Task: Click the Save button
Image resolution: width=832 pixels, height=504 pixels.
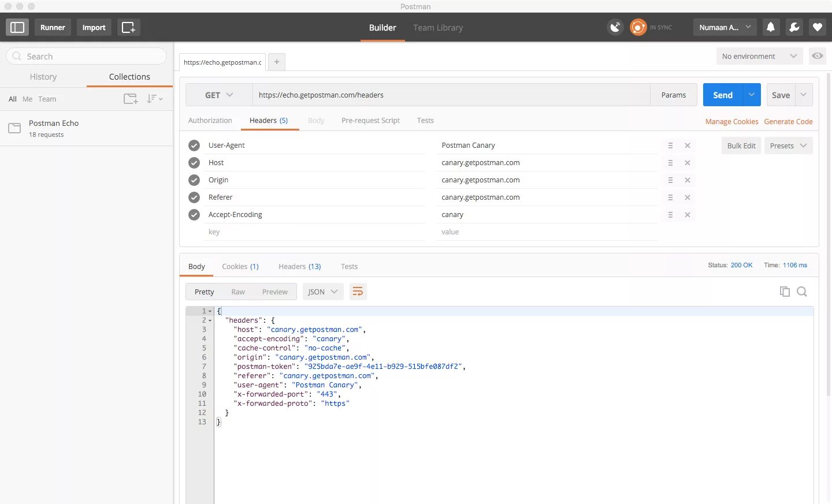Action: (x=781, y=95)
